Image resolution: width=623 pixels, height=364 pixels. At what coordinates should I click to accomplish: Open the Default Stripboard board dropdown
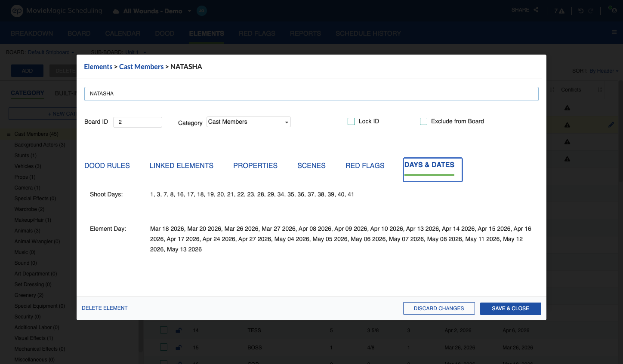click(x=51, y=52)
